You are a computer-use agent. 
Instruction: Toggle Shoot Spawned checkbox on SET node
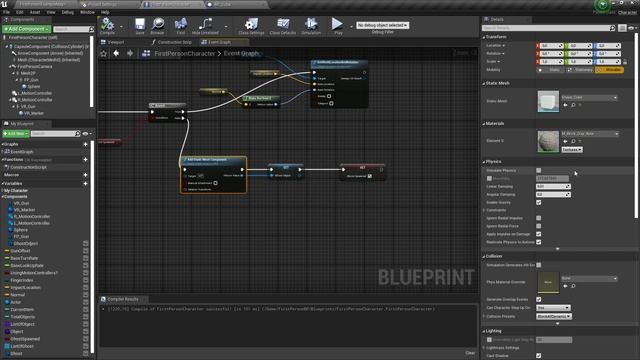tap(369, 176)
